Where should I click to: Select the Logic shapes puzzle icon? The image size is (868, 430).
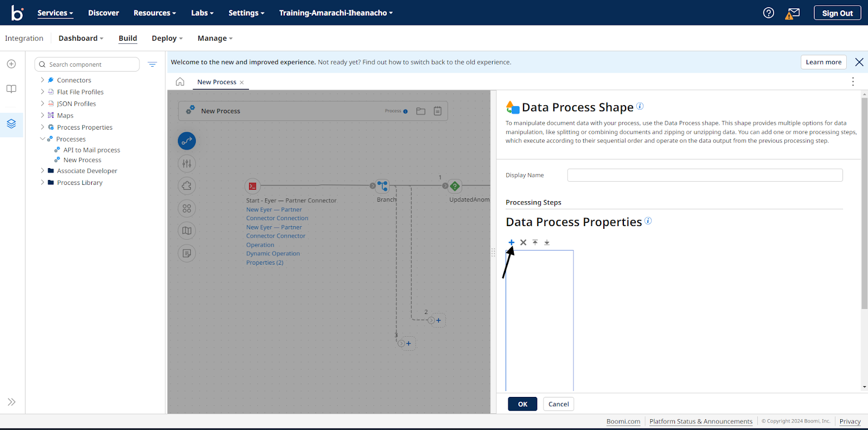[x=187, y=186]
